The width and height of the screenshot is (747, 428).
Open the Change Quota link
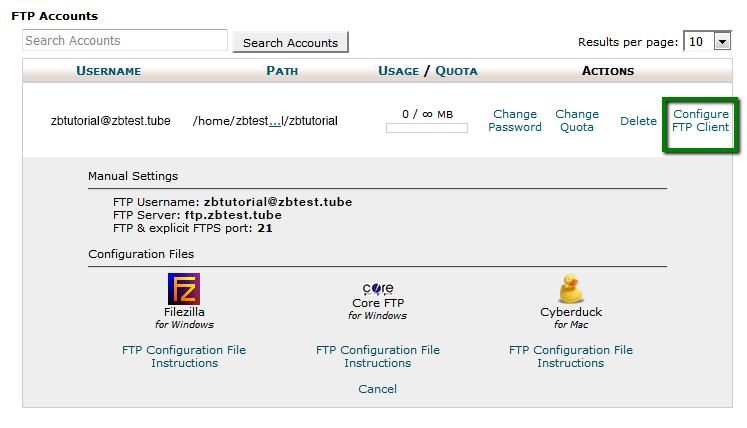tap(577, 121)
